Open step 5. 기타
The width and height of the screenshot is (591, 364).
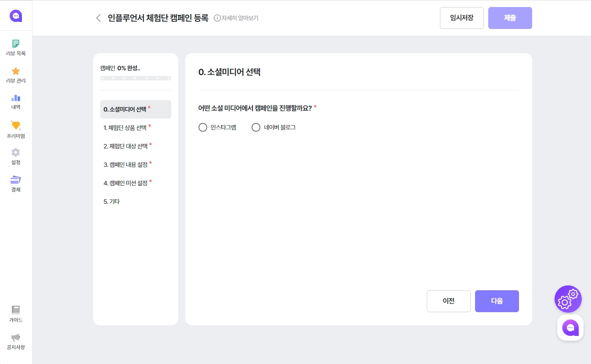(112, 202)
